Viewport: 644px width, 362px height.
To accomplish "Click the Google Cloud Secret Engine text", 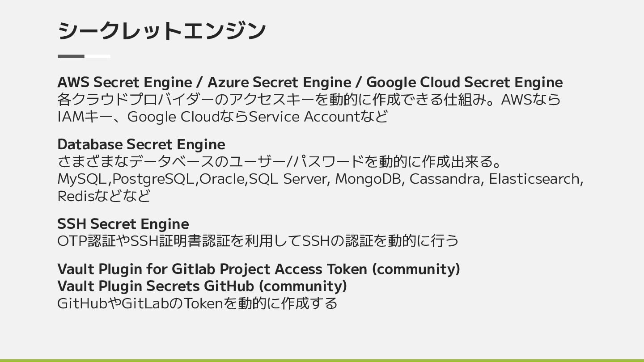I will (464, 82).
